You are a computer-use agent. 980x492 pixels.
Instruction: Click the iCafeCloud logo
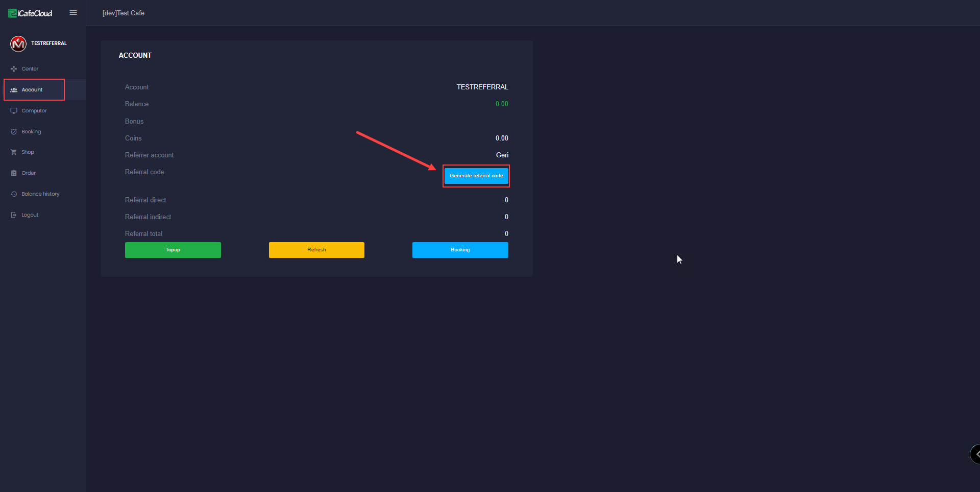(x=30, y=13)
